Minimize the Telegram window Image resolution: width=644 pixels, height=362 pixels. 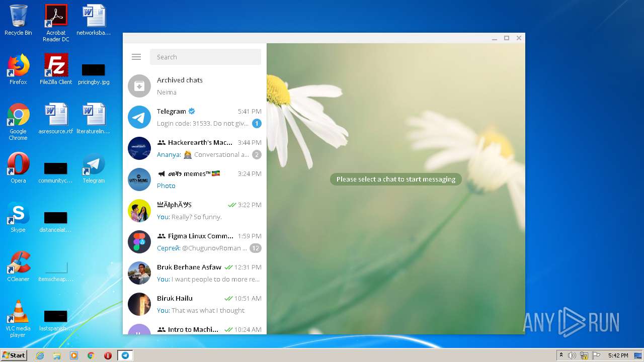(495, 38)
